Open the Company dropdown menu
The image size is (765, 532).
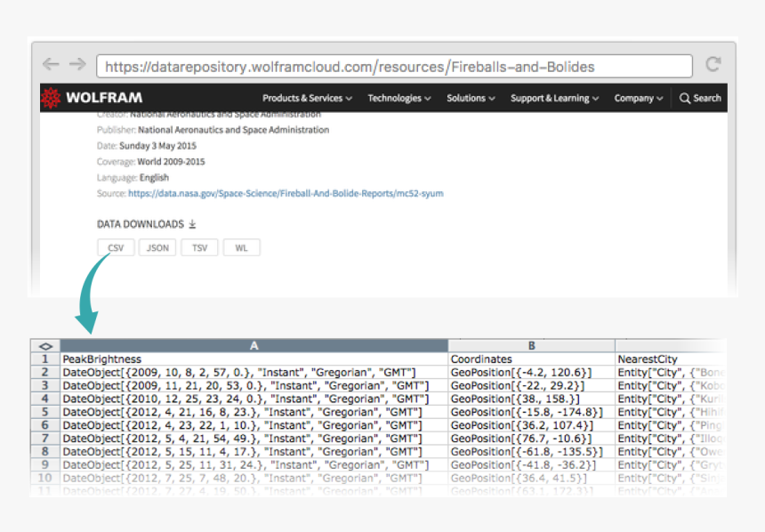[x=638, y=98]
